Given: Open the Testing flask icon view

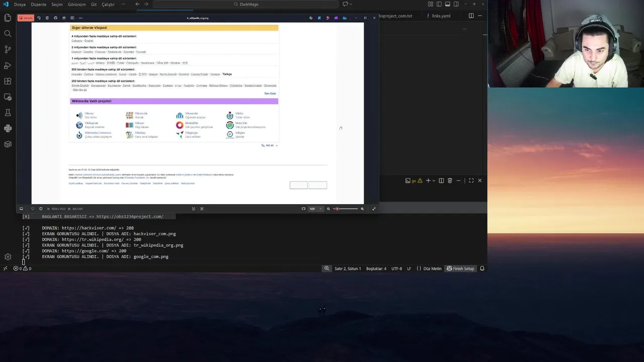Looking at the screenshot, I should click(8, 113).
